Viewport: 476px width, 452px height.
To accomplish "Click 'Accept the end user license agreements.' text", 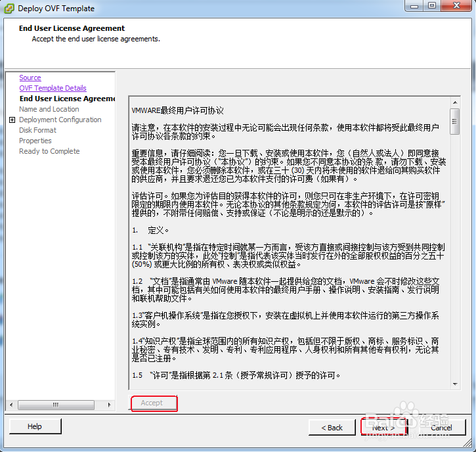I will tap(96, 39).
